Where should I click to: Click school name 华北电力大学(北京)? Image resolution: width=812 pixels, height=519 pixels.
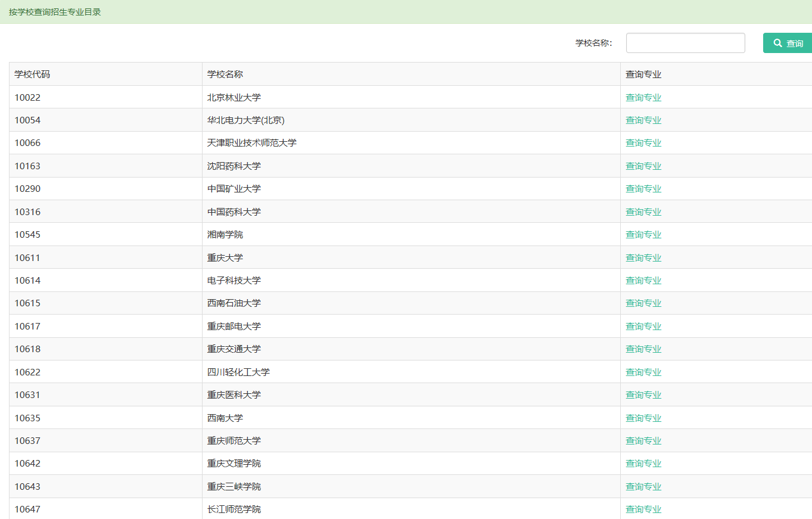246,120
